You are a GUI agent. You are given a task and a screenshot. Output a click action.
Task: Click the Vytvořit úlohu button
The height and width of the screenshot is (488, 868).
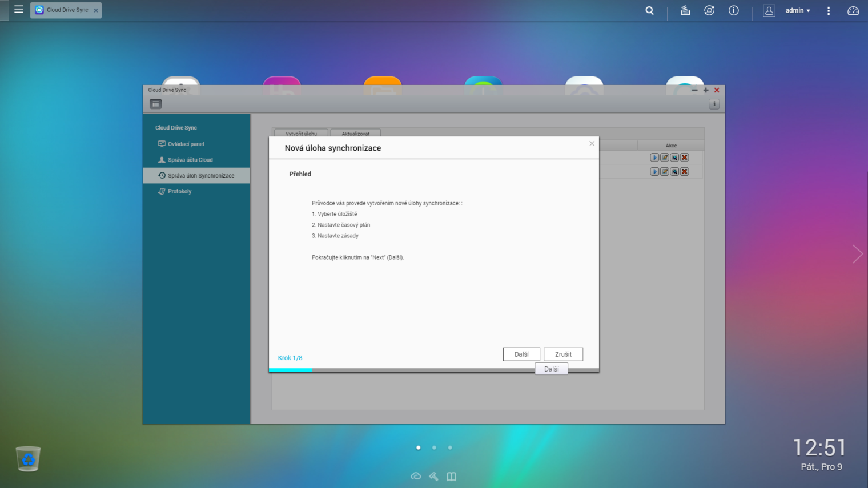point(301,133)
